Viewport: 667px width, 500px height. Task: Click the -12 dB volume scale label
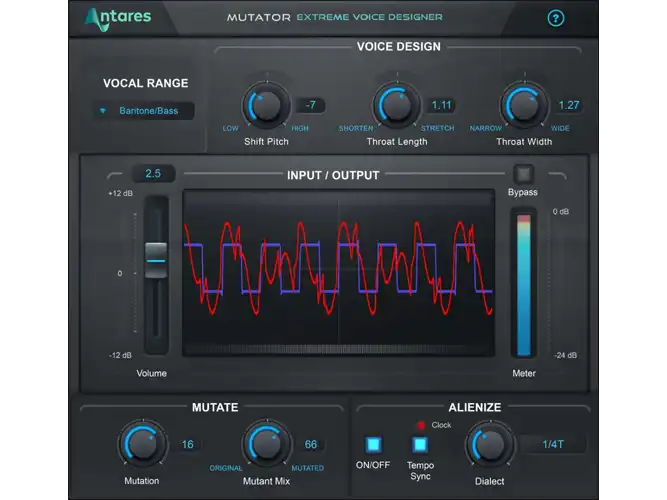(x=120, y=355)
